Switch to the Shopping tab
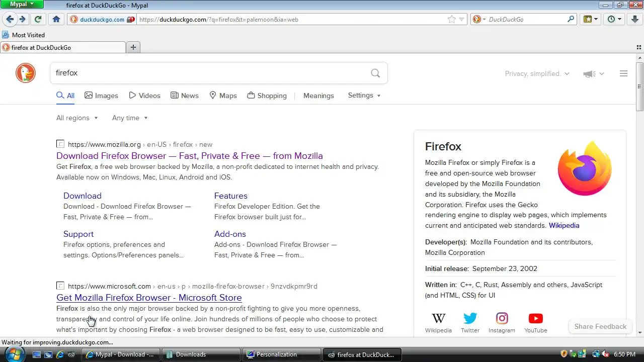644x362 pixels. coord(267,96)
